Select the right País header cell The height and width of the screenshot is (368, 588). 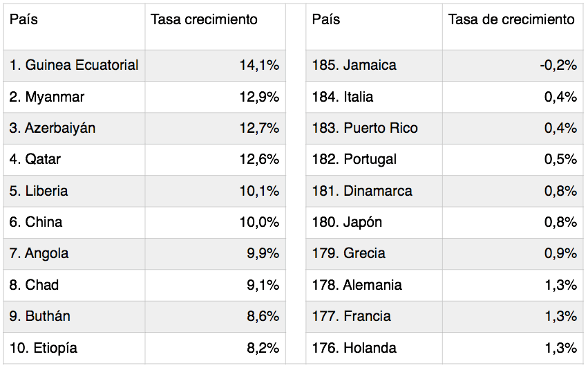[374, 27]
